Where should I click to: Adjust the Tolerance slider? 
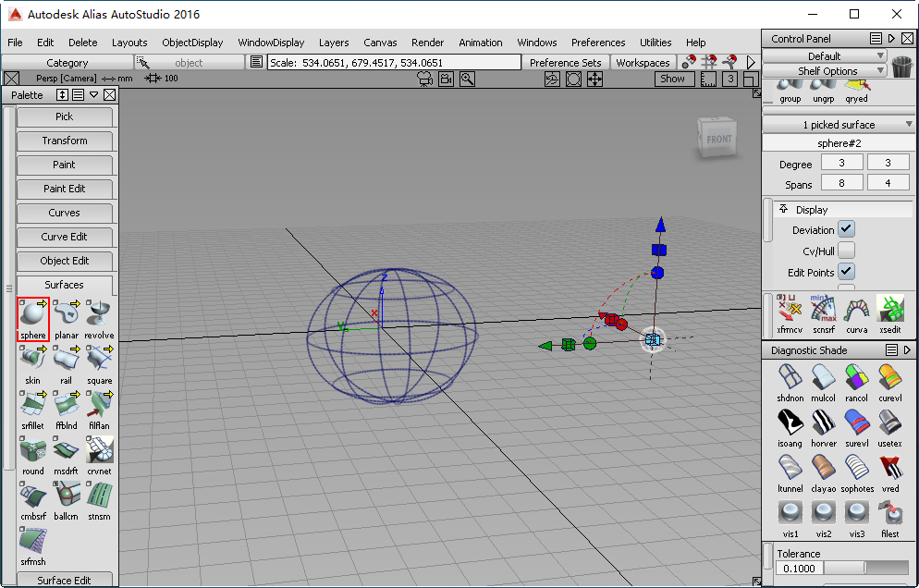(x=866, y=568)
